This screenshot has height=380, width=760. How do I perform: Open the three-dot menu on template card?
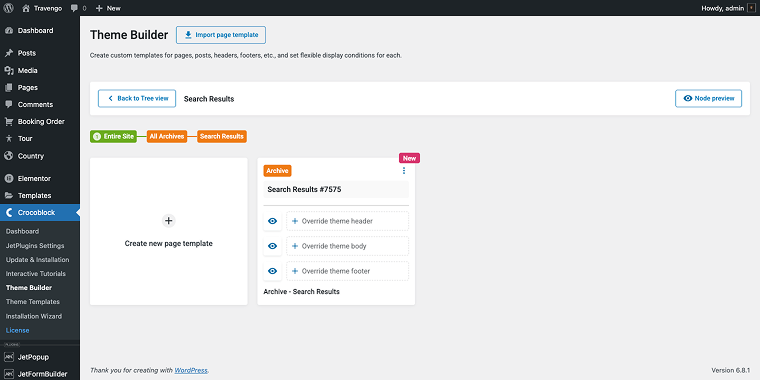tap(404, 171)
